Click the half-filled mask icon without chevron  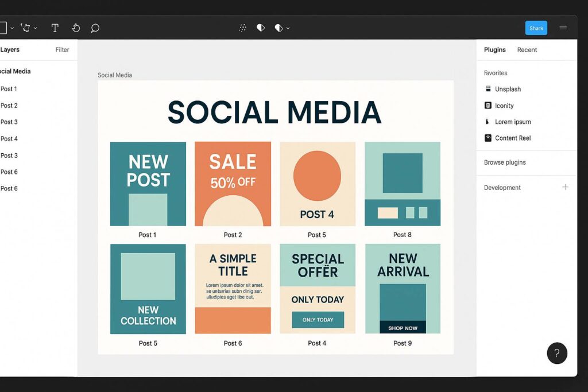pos(260,28)
